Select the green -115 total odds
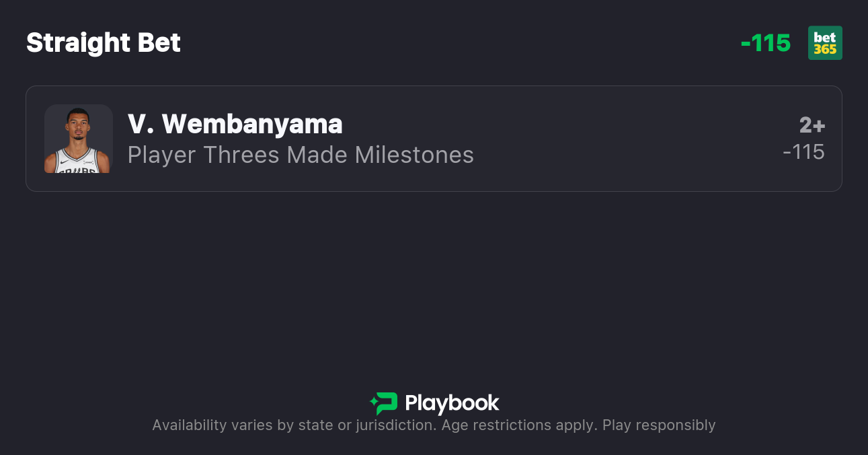Image resolution: width=868 pixels, height=455 pixels. (x=765, y=43)
